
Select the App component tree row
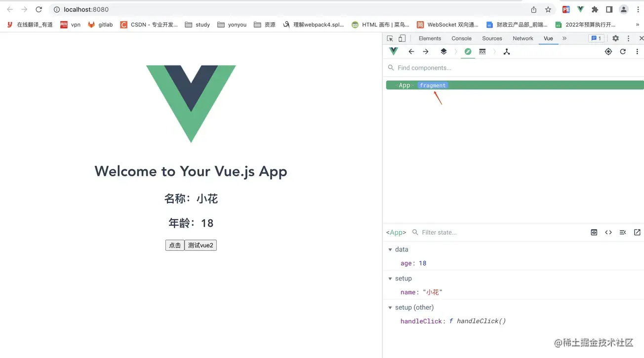[x=515, y=85]
